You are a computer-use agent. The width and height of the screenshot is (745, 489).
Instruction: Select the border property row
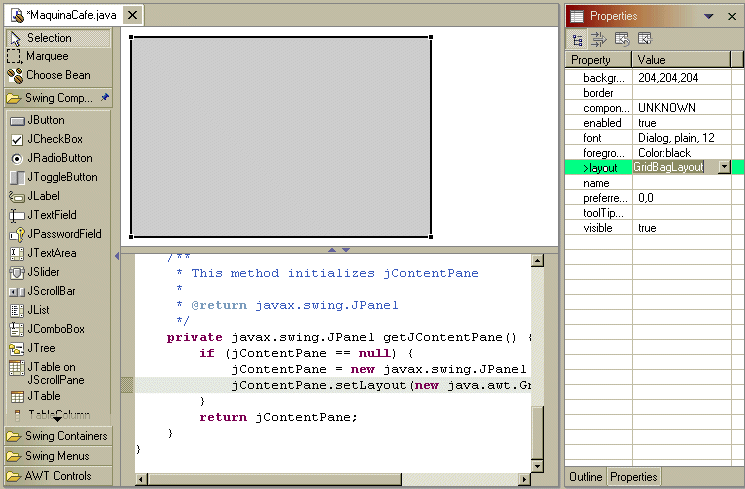(648, 93)
